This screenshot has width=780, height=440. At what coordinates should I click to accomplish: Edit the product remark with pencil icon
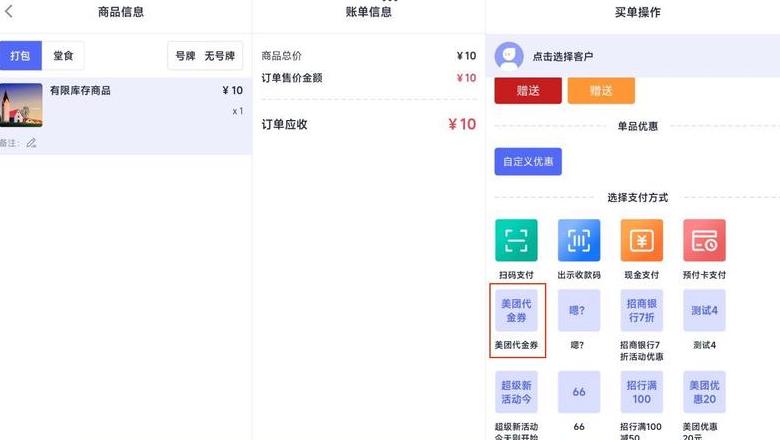pyautogui.click(x=31, y=143)
